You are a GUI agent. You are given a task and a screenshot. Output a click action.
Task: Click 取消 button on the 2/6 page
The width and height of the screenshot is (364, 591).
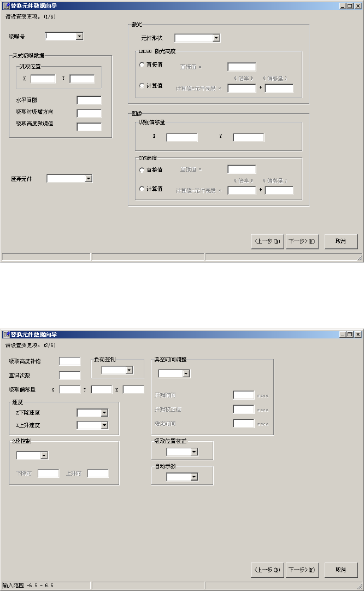pos(341,570)
